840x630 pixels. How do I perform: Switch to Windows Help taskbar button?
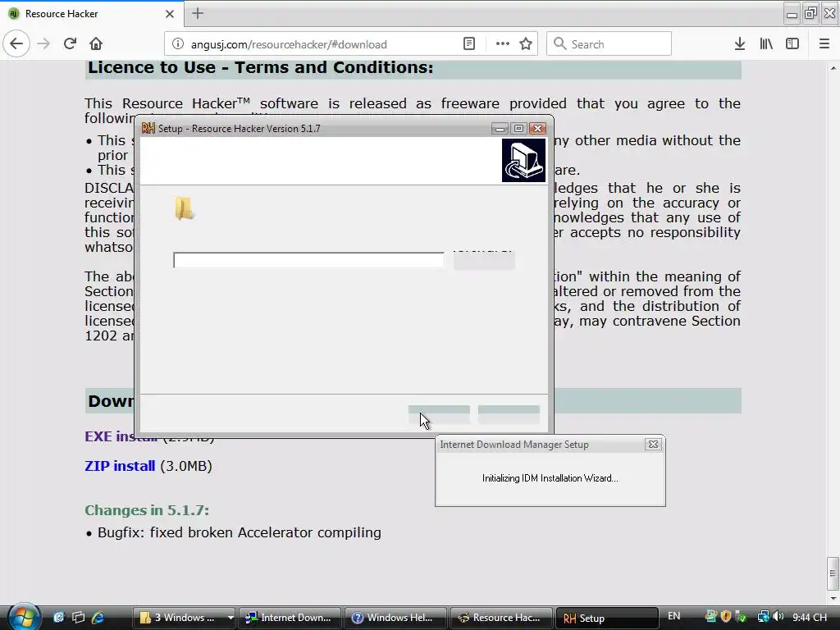[395, 618]
